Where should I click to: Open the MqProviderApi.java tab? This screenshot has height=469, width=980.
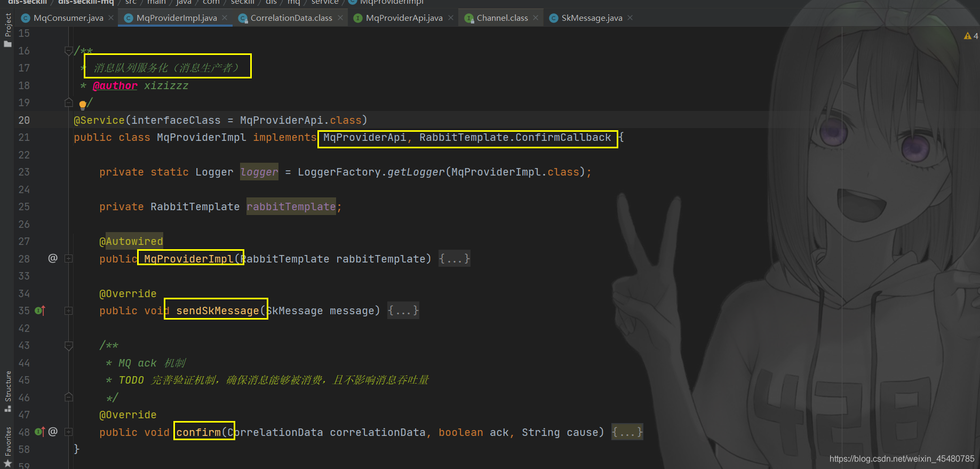pos(404,18)
